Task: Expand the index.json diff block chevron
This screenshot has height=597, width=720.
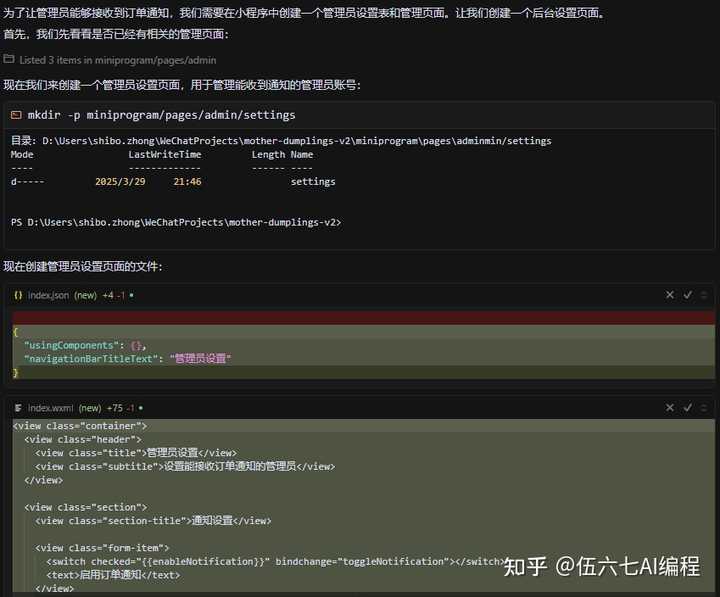Action: 704,295
